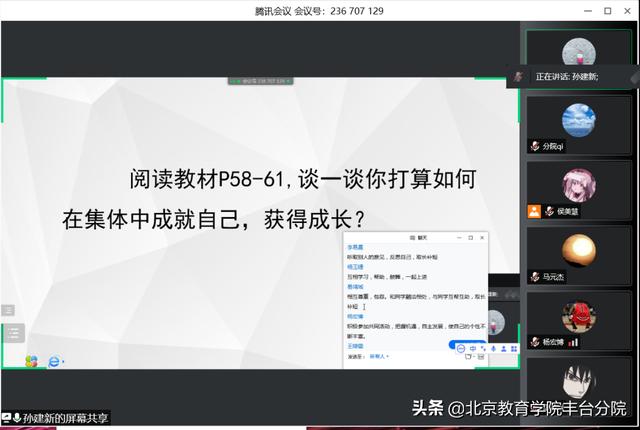Open Internet Explorer from shared taskbar
Viewport: 640px width, 430px height.
click(x=54, y=361)
